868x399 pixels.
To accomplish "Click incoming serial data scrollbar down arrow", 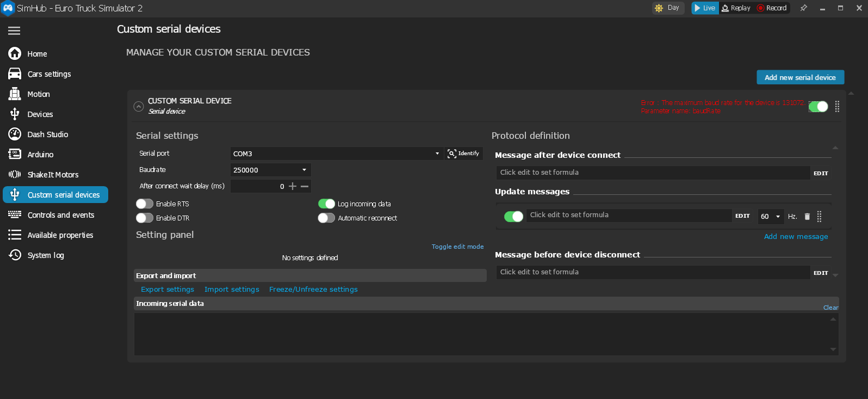I will 833,349.
